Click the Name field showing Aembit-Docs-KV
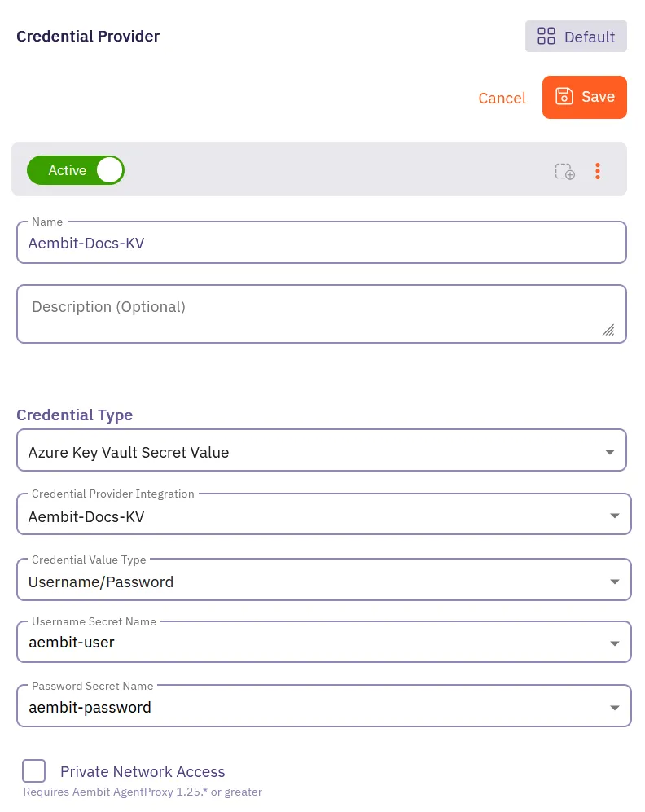This screenshot has height=812, width=645. tap(322, 242)
